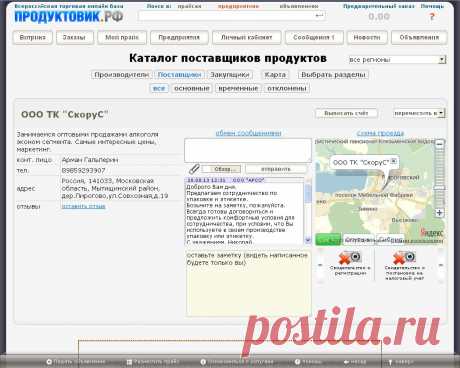Click the search field's enter arrow icon
The width and height of the screenshot is (460, 368).
[319, 15]
